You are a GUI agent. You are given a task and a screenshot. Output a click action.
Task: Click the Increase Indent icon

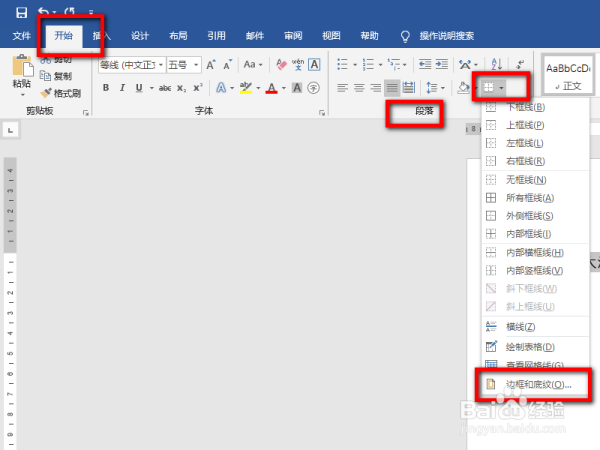click(x=442, y=64)
